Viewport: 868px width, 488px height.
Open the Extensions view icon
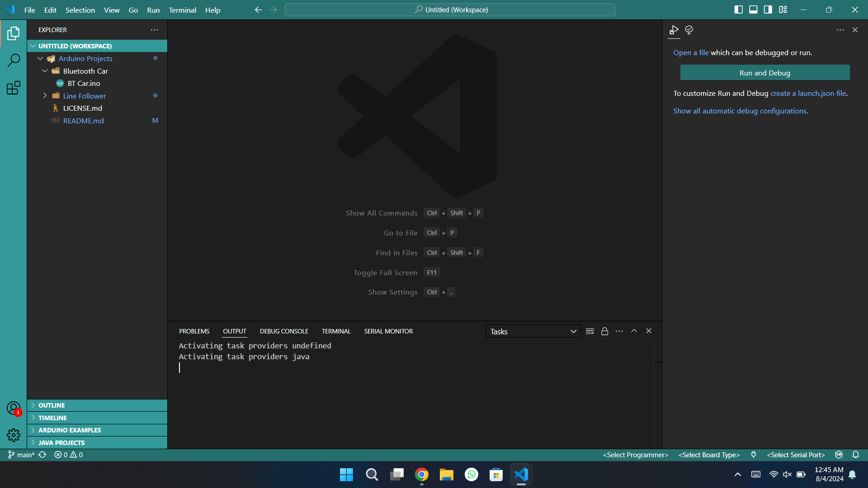click(x=14, y=88)
